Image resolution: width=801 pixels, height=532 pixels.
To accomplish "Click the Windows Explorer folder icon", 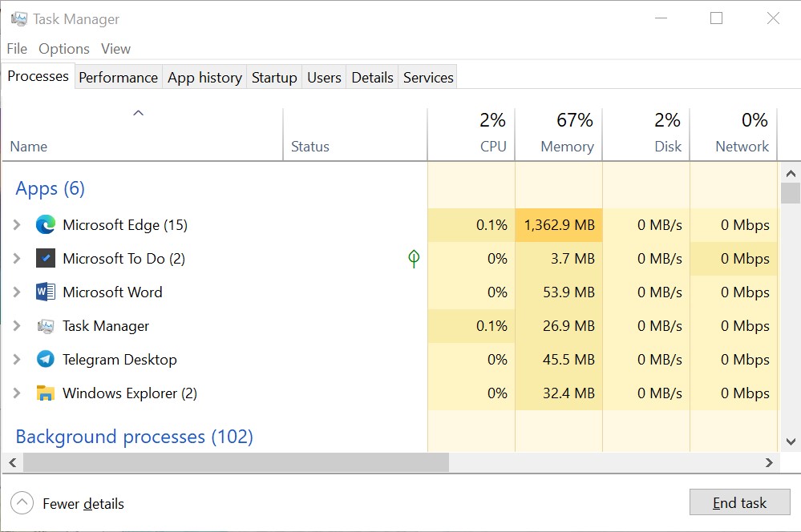I will click(46, 393).
